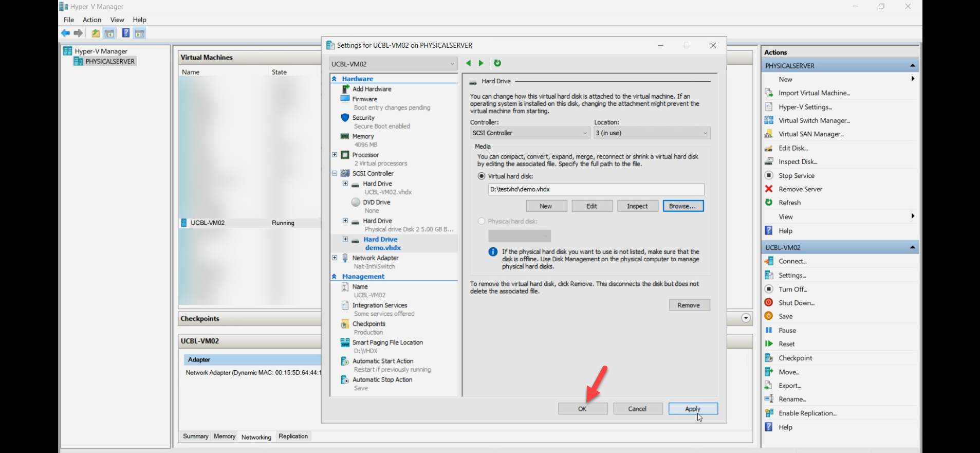This screenshot has width=980, height=453.
Task: Click the green previous-VM arrow in Settings
Action: [x=468, y=63]
